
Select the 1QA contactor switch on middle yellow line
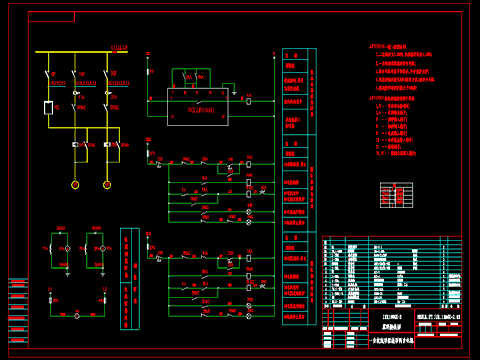(76, 93)
